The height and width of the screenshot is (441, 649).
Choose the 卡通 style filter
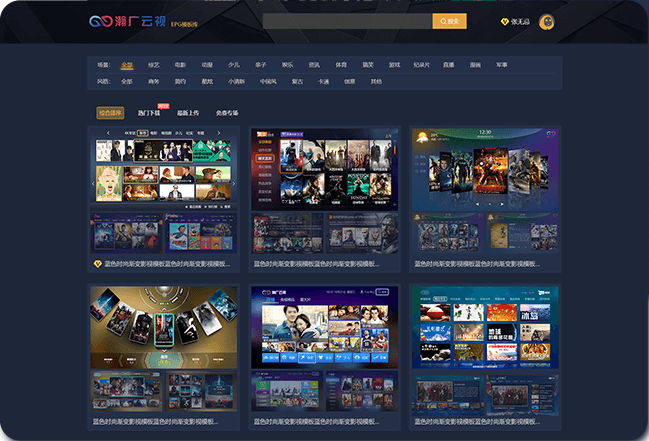pyautogui.click(x=324, y=82)
